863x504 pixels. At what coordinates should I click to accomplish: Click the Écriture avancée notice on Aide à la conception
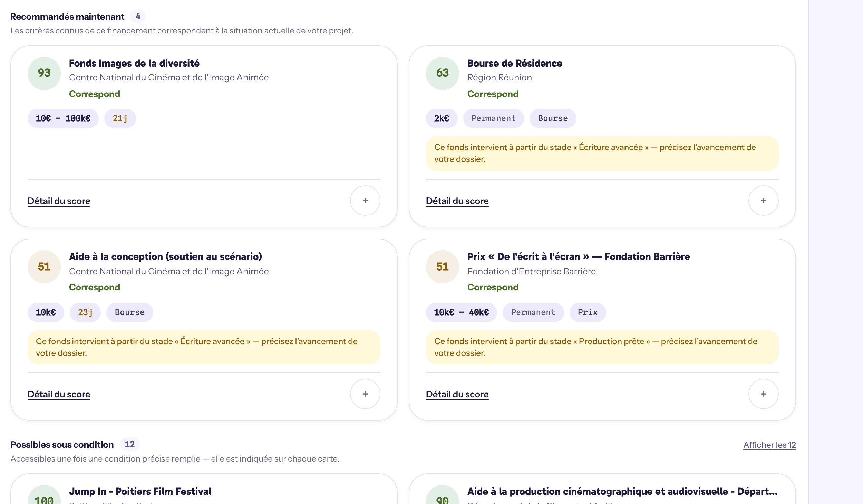[204, 347]
